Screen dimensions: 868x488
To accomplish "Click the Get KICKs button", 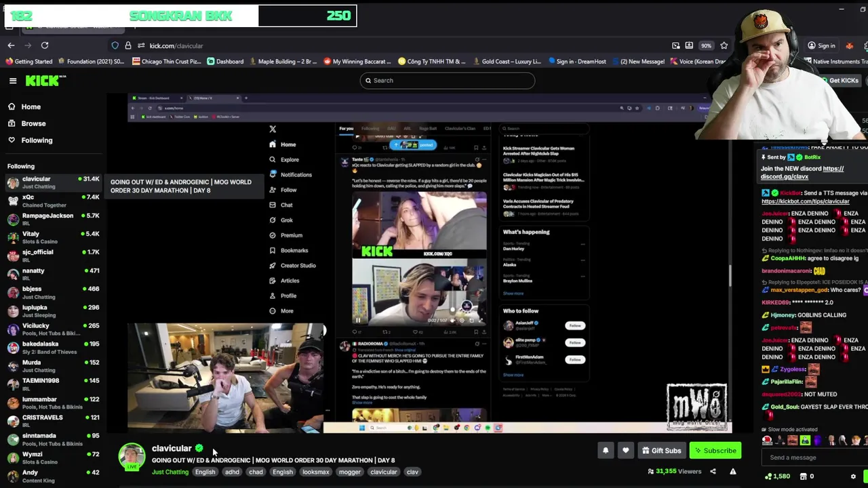I will click(x=840, y=81).
